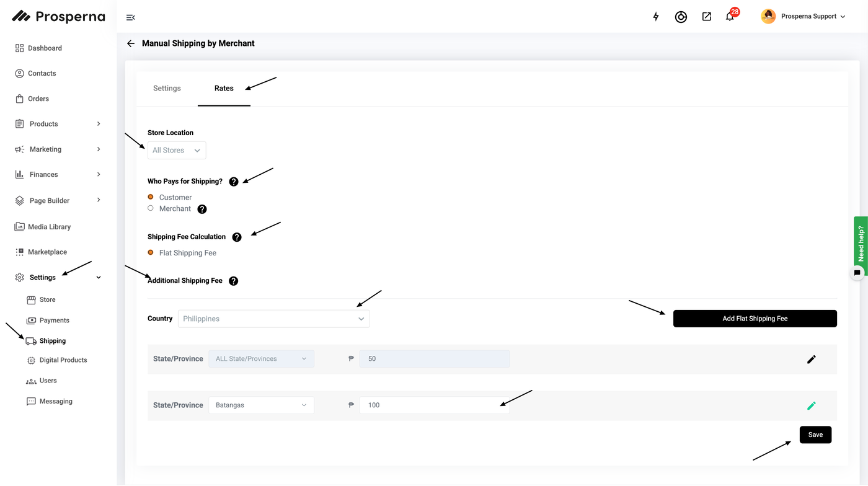Open Payments in the sidebar menu
This screenshot has width=868, height=486.
54,320
